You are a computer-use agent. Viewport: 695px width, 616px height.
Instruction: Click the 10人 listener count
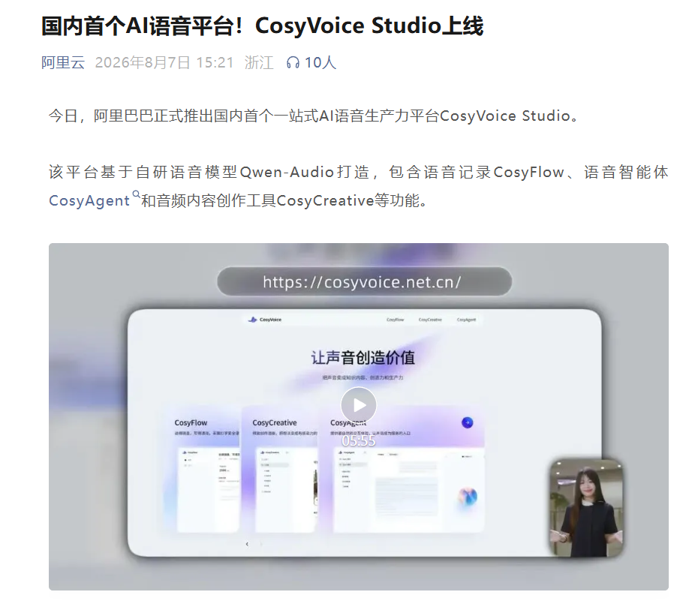(320, 62)
